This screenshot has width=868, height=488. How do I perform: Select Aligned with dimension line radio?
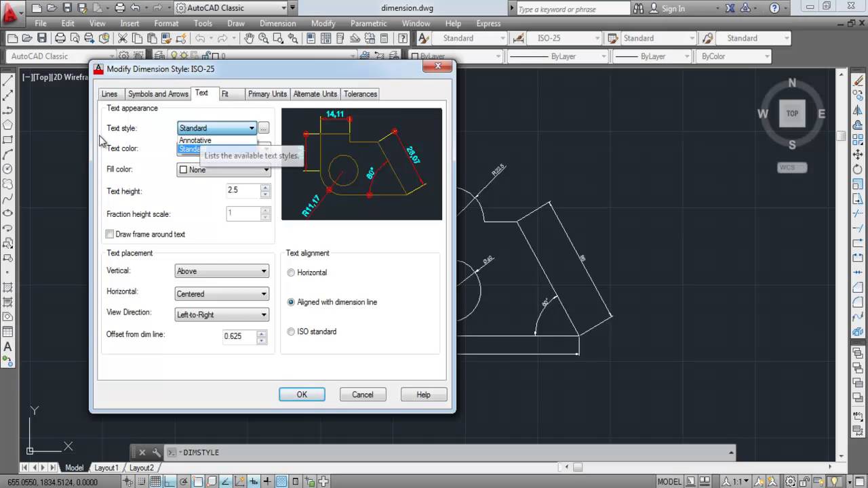point(291,302)
